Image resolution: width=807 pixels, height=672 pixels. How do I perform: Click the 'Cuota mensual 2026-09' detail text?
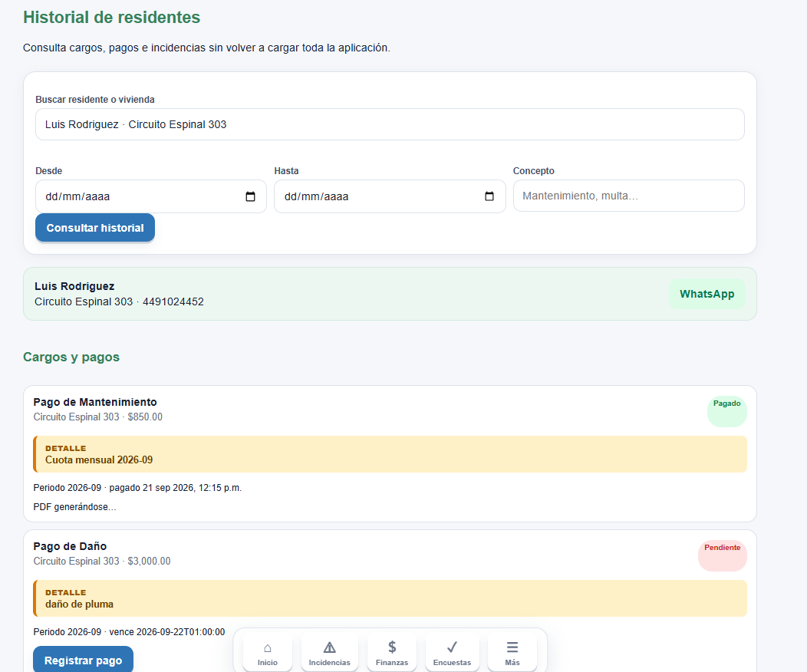pos(99,460)
